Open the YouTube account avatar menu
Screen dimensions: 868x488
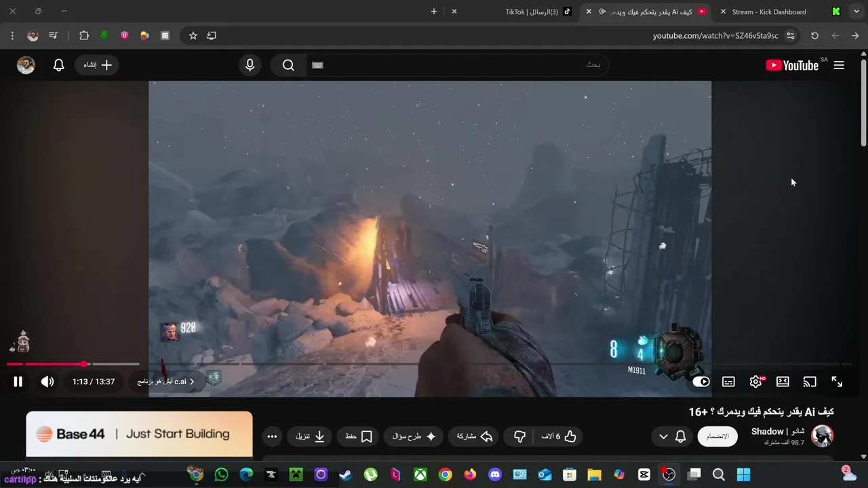26,65
